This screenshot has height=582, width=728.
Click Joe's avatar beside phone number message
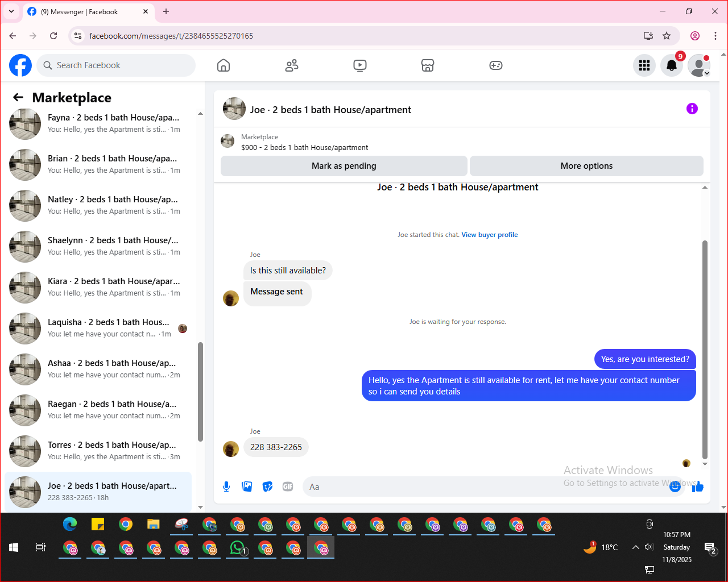point(231,449)
